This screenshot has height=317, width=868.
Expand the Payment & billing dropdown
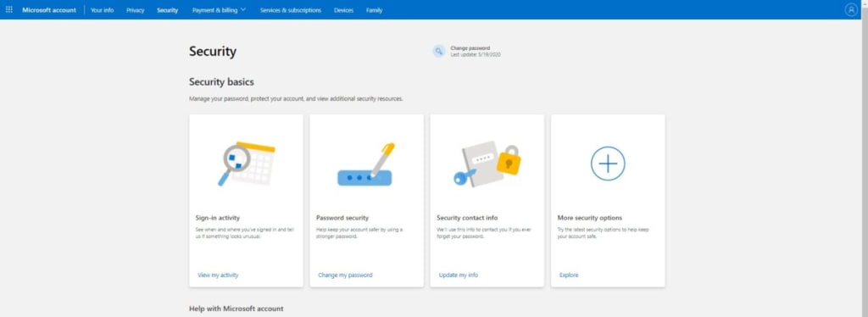click(x=220, y=10)
